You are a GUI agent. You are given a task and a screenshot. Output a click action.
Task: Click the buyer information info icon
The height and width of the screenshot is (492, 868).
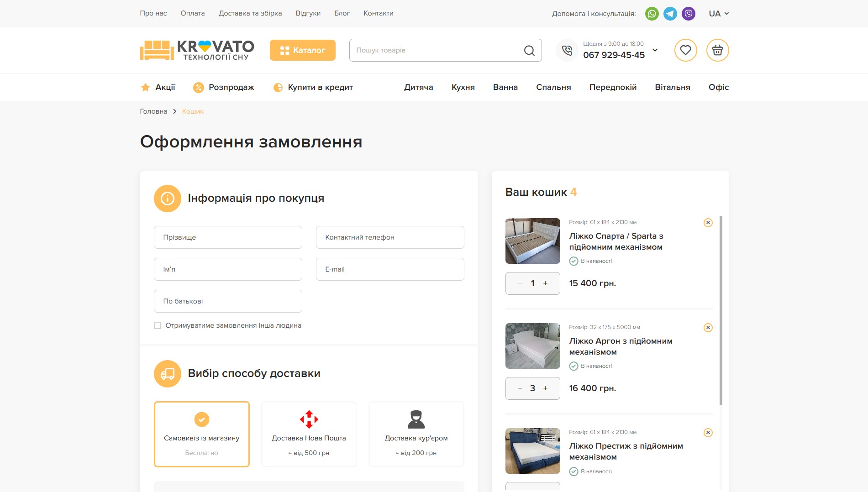pyautogui.click(x=168, y=199)
